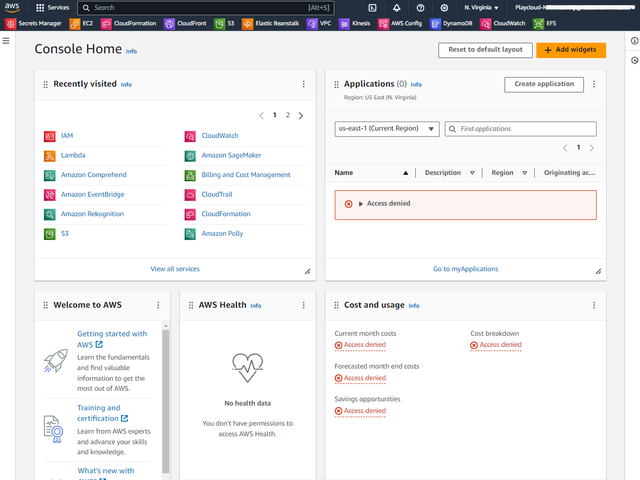Open the Services menu
Image resolution: width=640 pixels, height=480 pixels.
tap(52, 7)
